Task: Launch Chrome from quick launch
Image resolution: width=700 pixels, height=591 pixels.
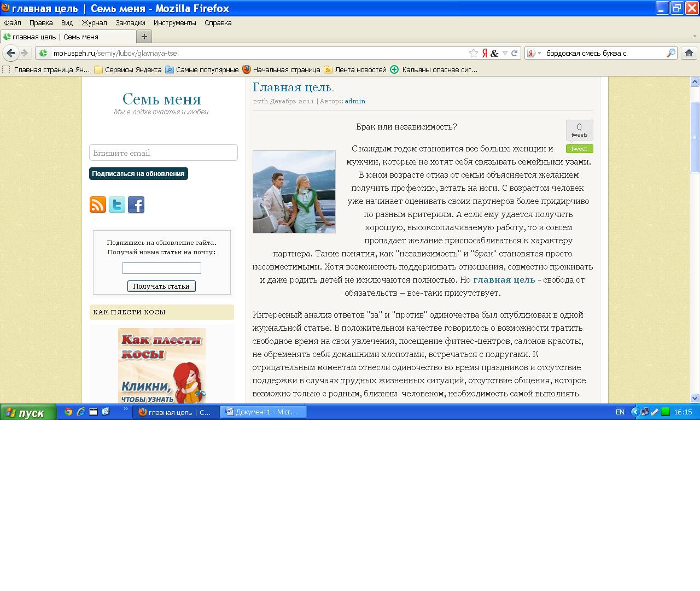Action: (x=68, y=412)
